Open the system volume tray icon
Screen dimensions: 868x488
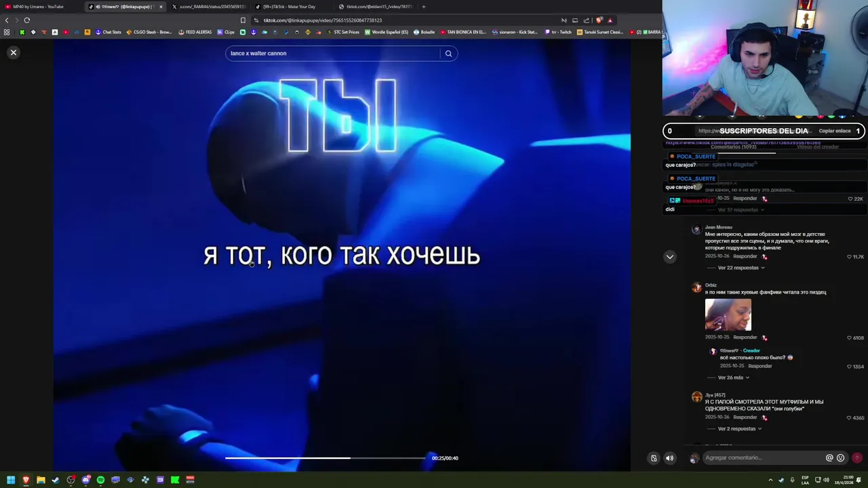[x=826, y=480]
